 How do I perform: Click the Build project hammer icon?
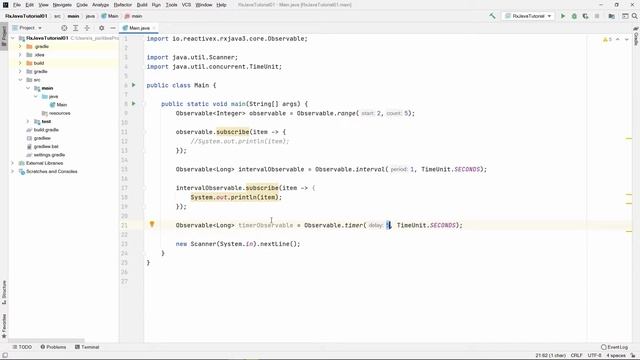click(x=493, y=16)
